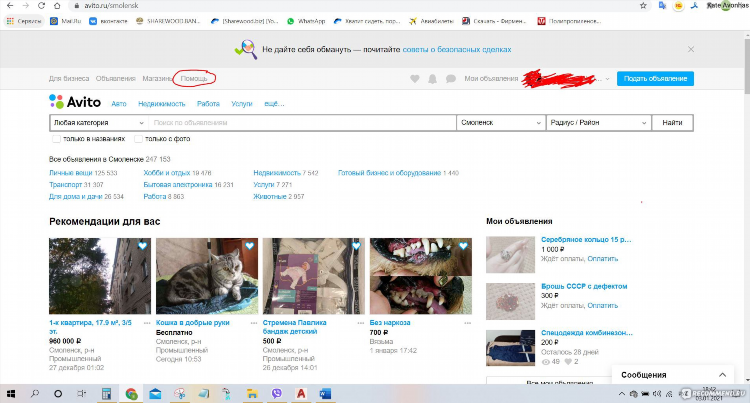Open the 'Бытовая электроника' category link
Viewport: 750px width, 403px height.
point(178,185)
